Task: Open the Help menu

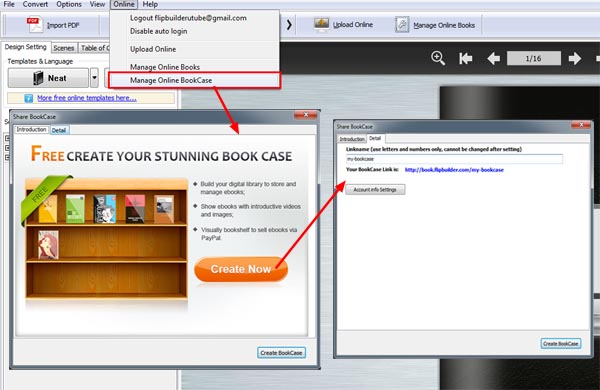Action: click(x=150, y=4)
